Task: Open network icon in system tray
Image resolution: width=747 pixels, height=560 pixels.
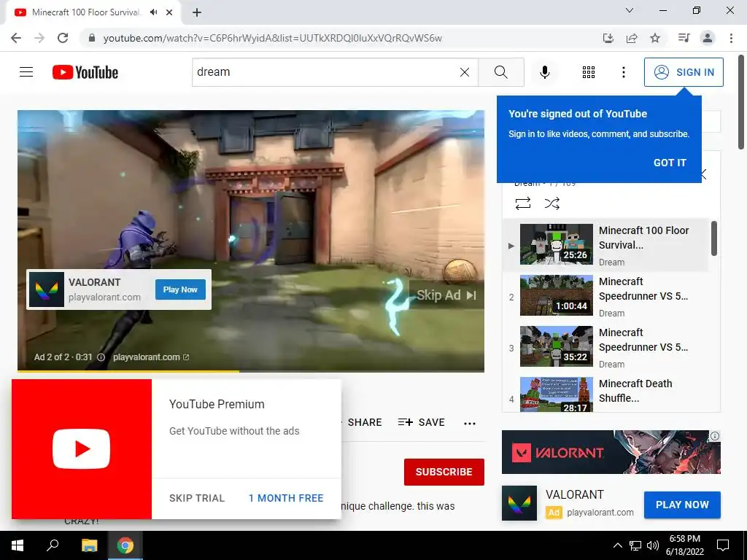Action: tap(635, 545)
